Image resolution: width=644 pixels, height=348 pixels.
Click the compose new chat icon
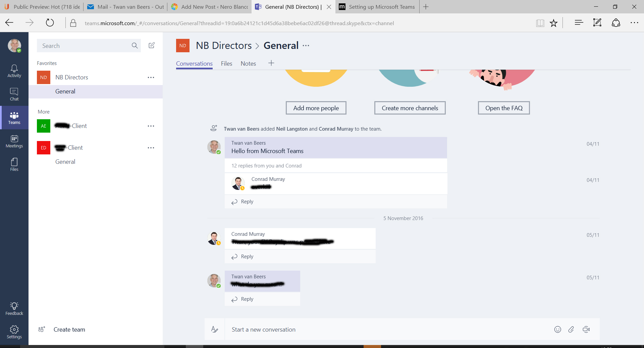pyautogui.click(x=152, y=45)
